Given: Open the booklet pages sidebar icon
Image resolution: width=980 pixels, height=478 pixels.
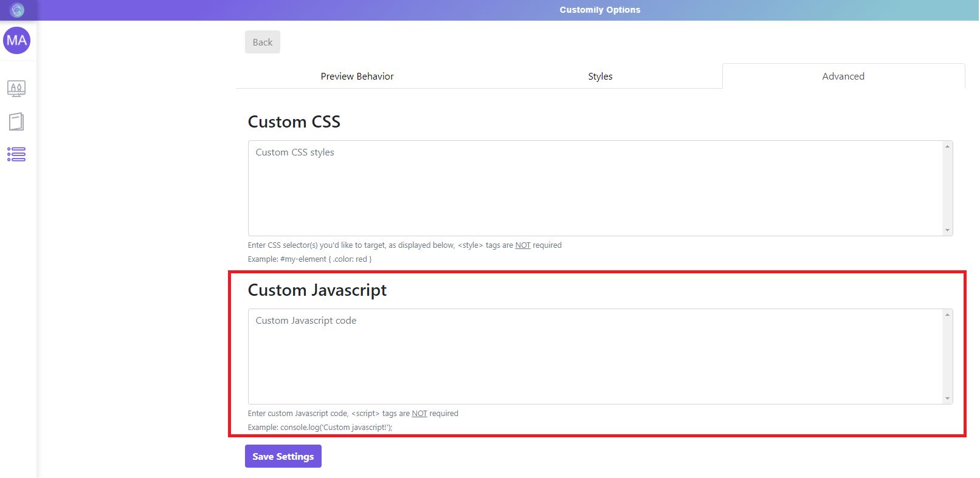Looking at the screenshot, I should [x=16, y=121].
